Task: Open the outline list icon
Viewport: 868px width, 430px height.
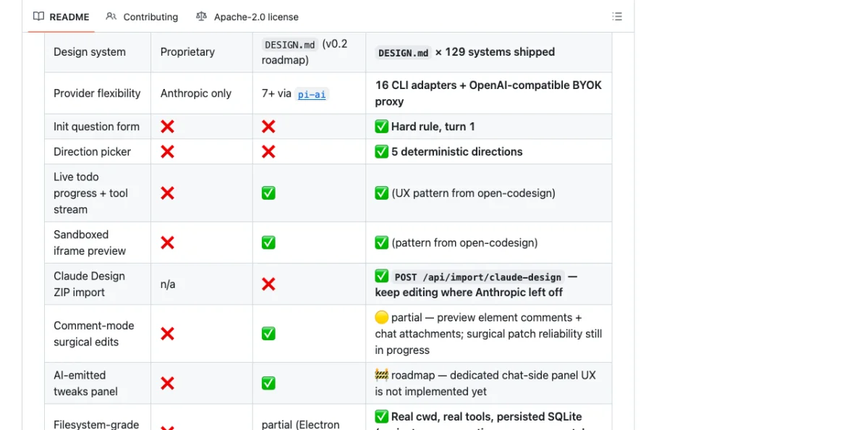Action: [617, 17]
